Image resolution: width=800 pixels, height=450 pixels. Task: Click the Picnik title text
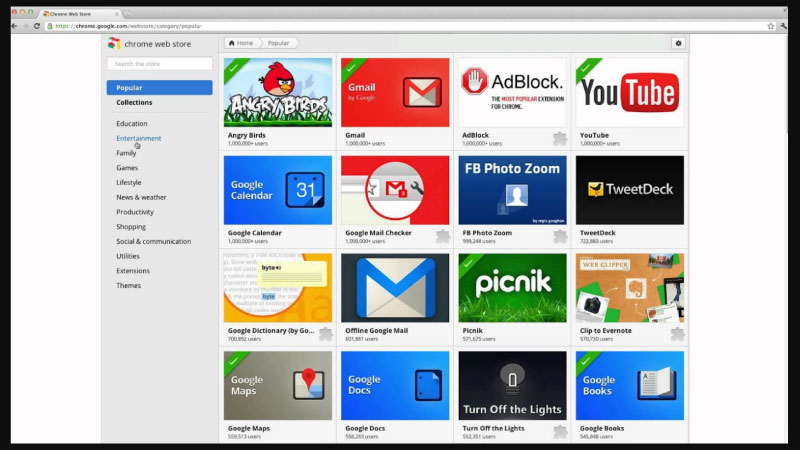point(472,331)
